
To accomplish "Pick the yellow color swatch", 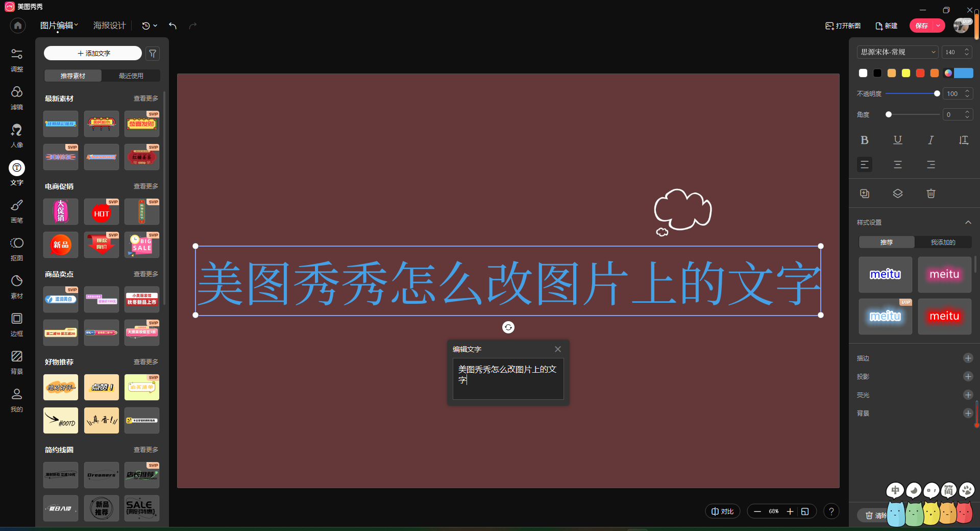I will 906,73.
